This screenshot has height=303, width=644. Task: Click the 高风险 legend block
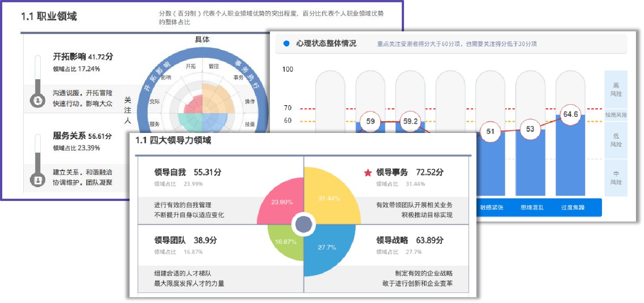(x=616, y=90)
